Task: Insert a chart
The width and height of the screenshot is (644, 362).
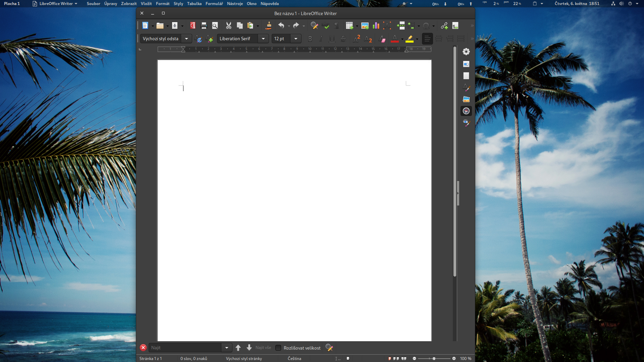Action: click(376, 25)
